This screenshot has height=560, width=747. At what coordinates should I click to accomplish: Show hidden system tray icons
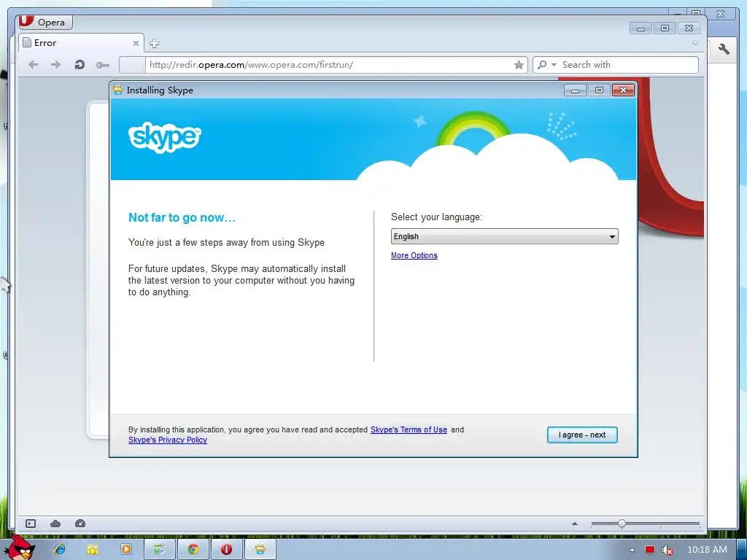[x=632, y=550]
